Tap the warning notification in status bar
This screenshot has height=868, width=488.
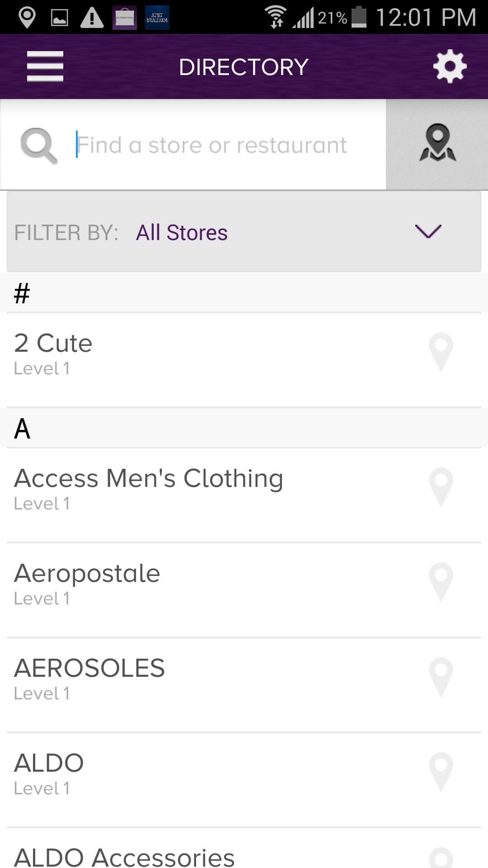(x=92, y=18)
